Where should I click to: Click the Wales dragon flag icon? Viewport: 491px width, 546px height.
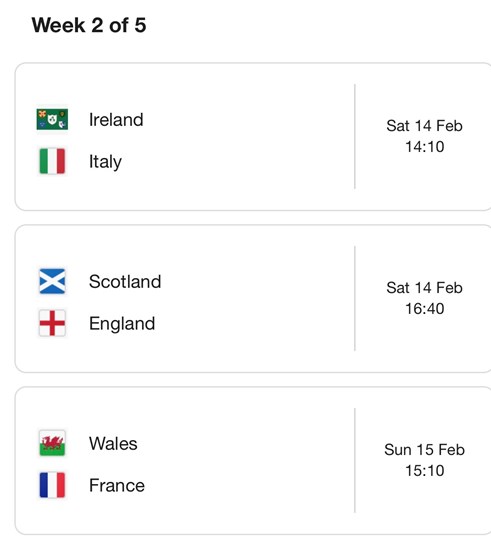point(52,443)
